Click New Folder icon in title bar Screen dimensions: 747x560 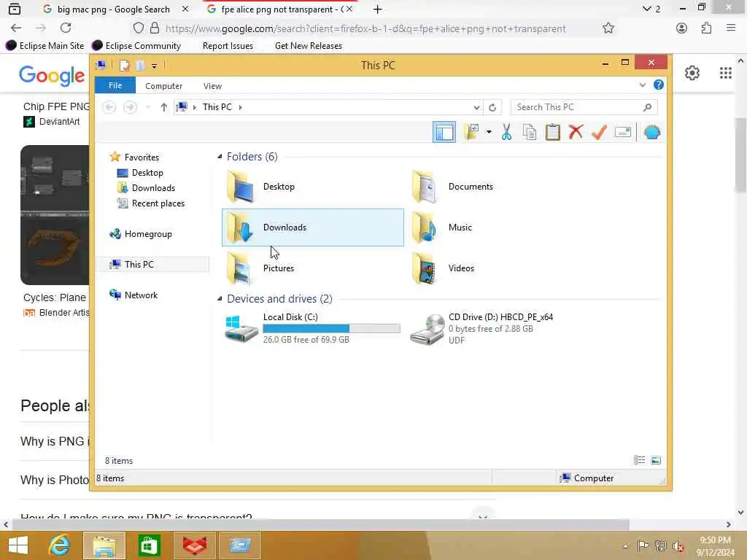[x=140, y=65]
